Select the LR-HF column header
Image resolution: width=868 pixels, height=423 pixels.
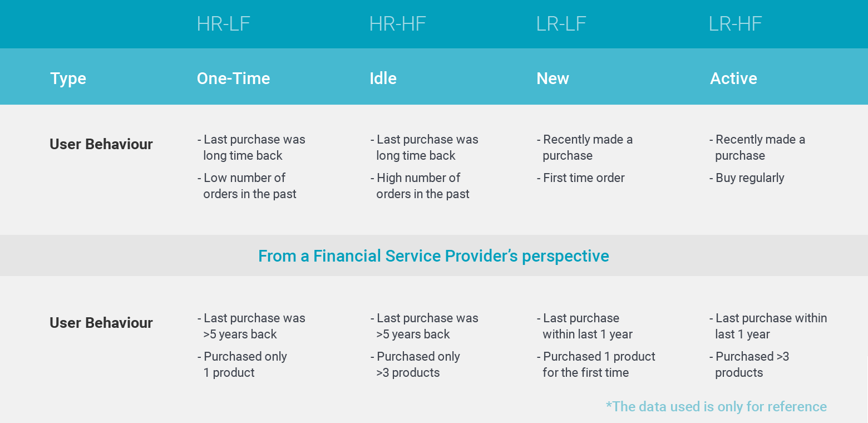tap(735, 24)
